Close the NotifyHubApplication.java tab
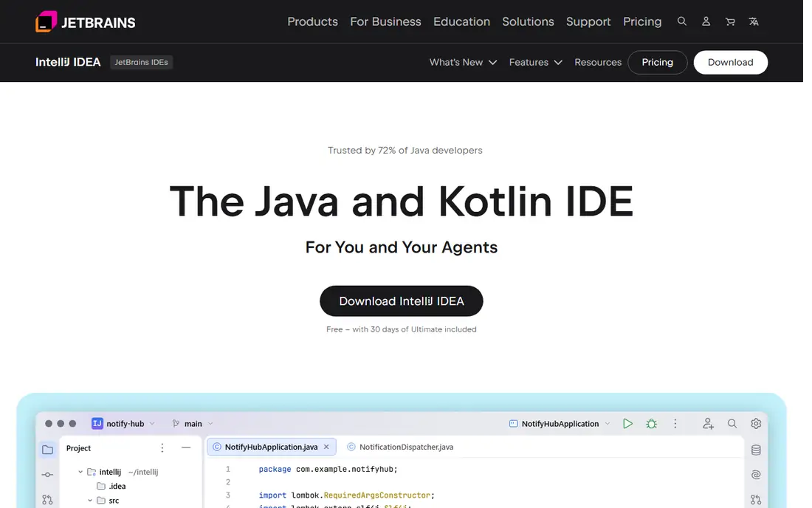The width and height of the screenshot is (812, 508). pyautogui.click(x=326, y=447)
